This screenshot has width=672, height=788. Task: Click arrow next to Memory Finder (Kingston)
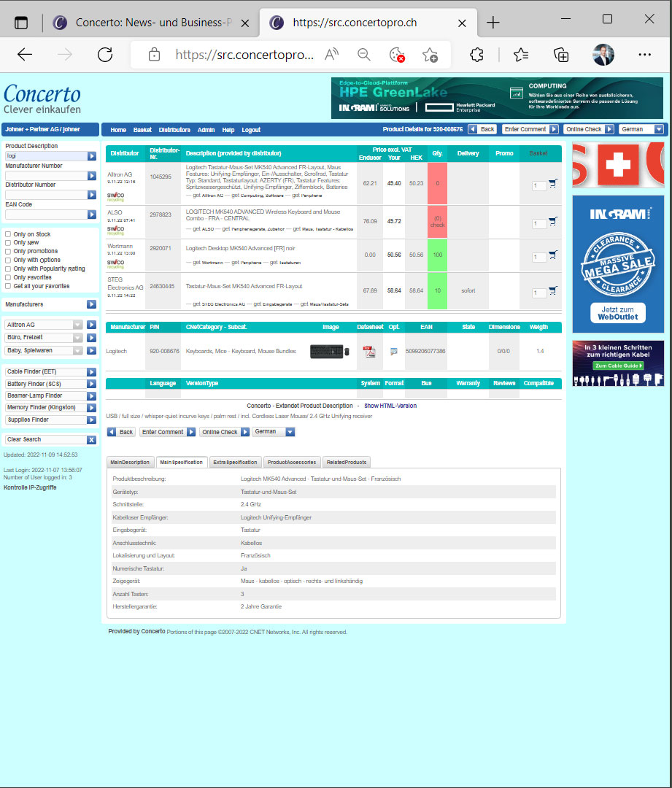91,408
